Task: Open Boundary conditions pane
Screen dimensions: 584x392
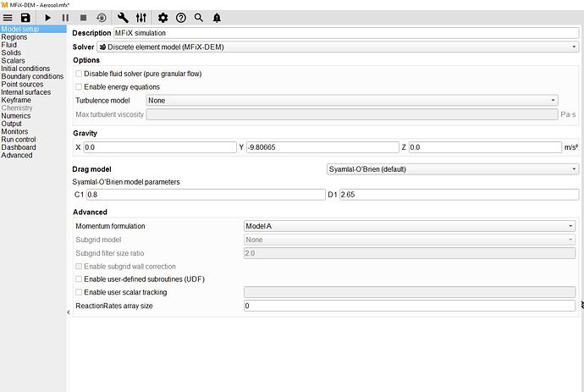Action: tap(32, 76)
